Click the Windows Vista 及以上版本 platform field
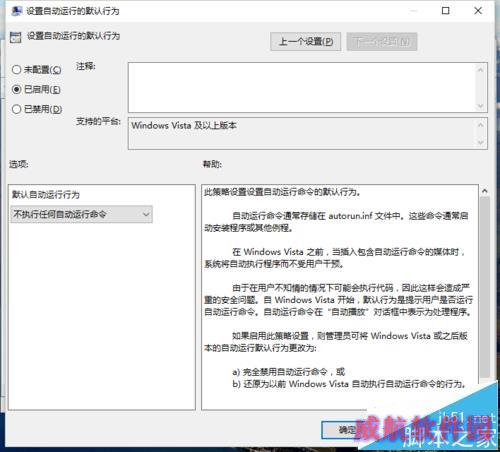 tap(302, 133)
